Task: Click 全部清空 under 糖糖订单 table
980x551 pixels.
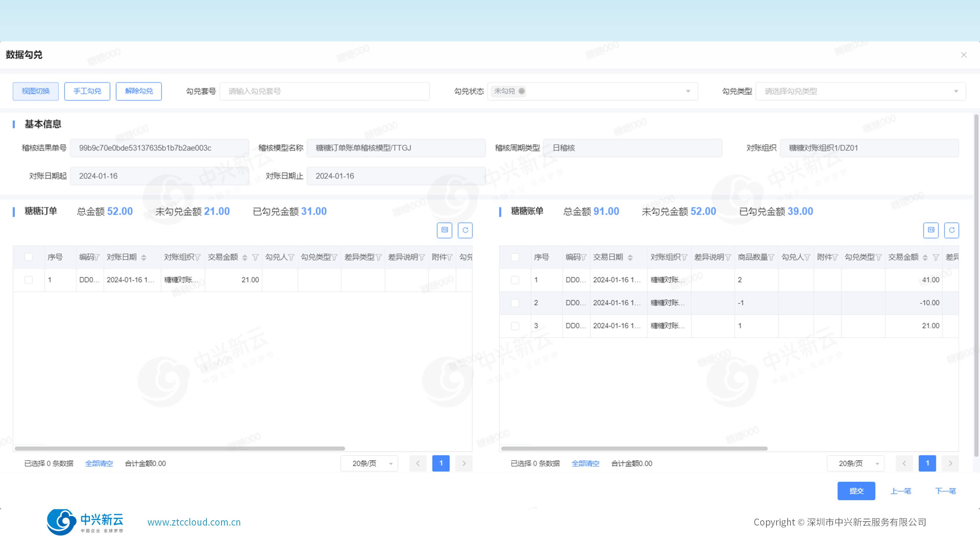Action: click(x=99, y=463)
